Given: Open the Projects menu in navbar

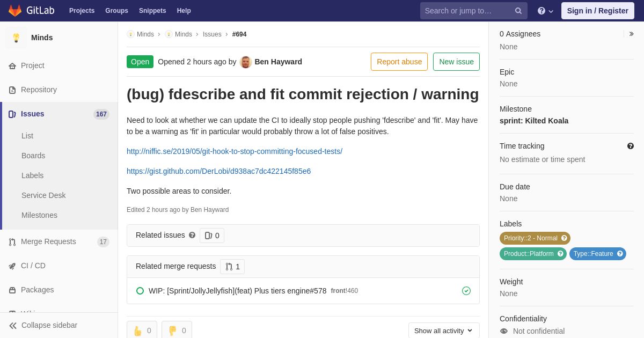Looking at the screenshot, I should pos(82,11).
